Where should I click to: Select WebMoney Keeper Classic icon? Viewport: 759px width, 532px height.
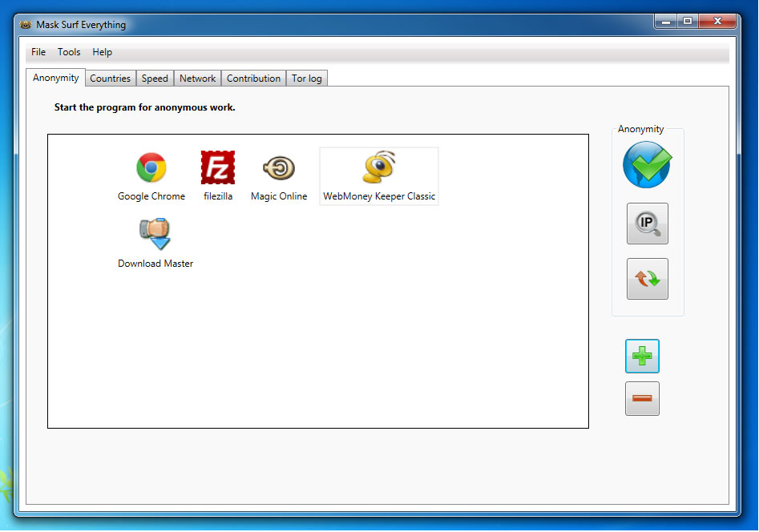click(379, 167)
